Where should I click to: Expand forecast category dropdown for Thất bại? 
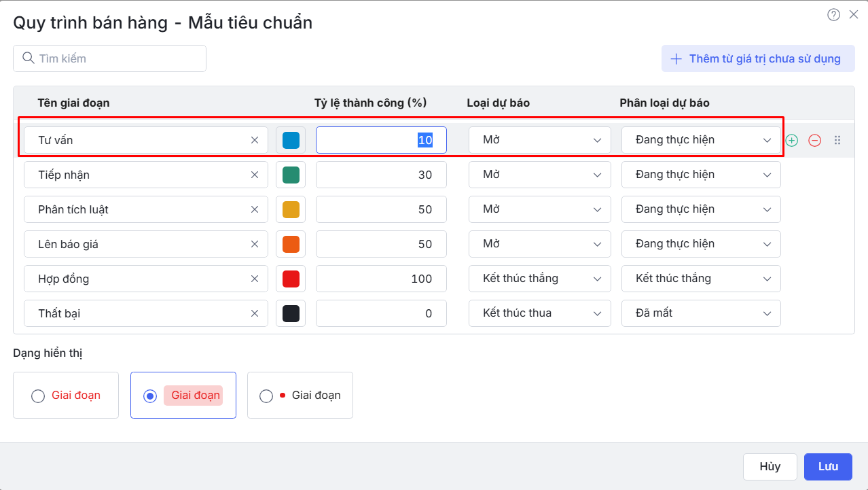[x=700, y=313]
